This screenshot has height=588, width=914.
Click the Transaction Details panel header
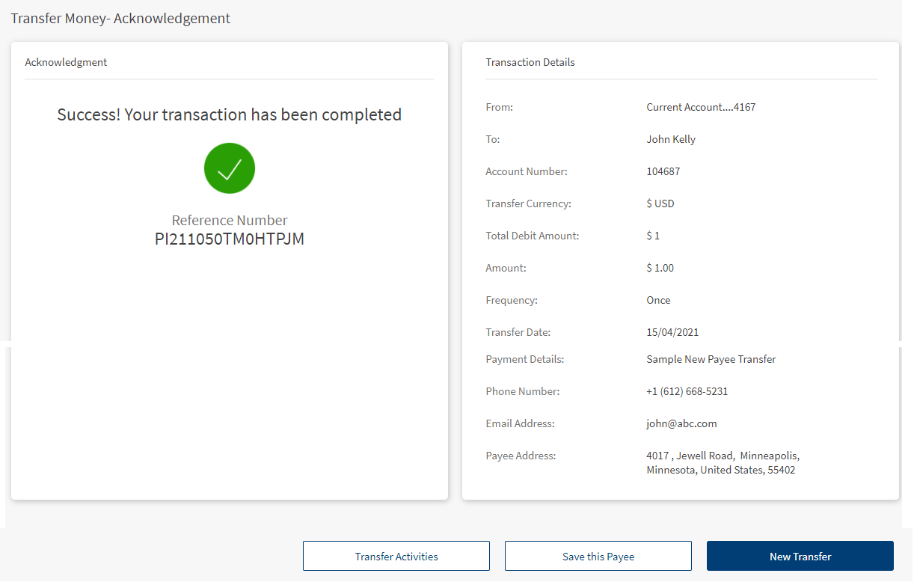530,62
